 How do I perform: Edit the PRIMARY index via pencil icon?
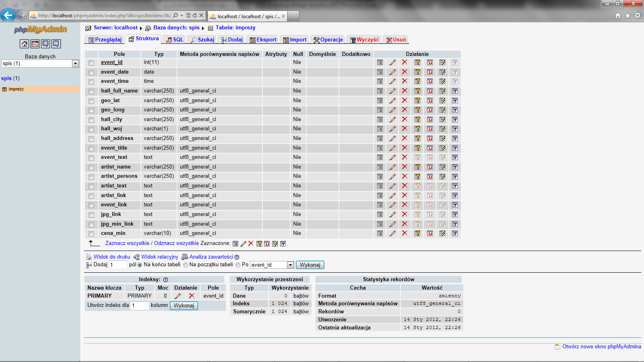[178, 296]
